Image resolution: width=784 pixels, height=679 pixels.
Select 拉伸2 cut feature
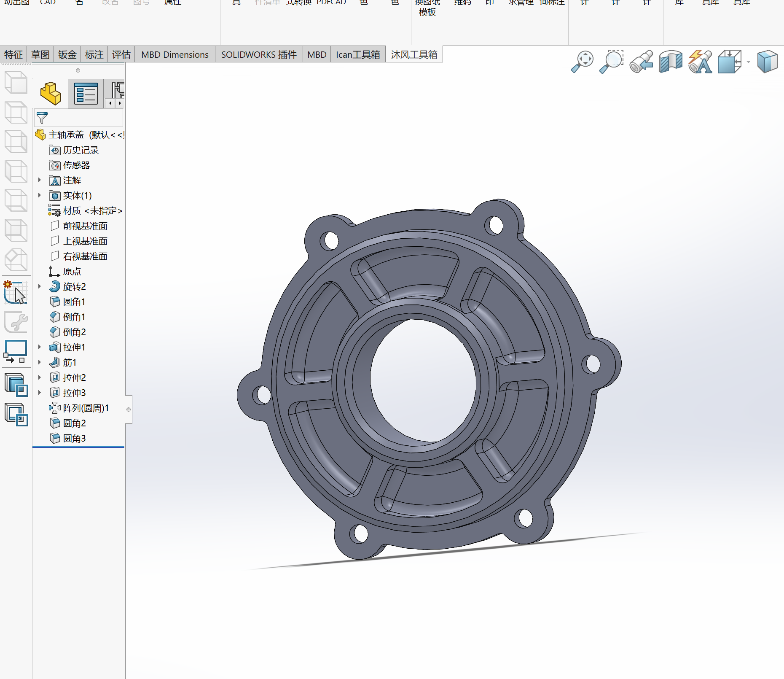[x=67, y=378]
